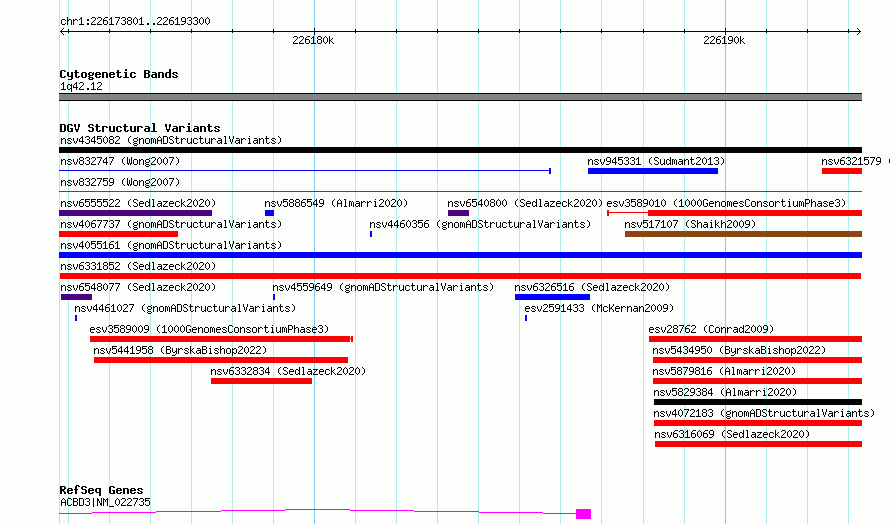Image resolution: width=890 pixels, height=524 pixels.
Task: Click nsv5829384 (Almarri2020) black bar
Action: pyautogui.click(x=758, y=402)
